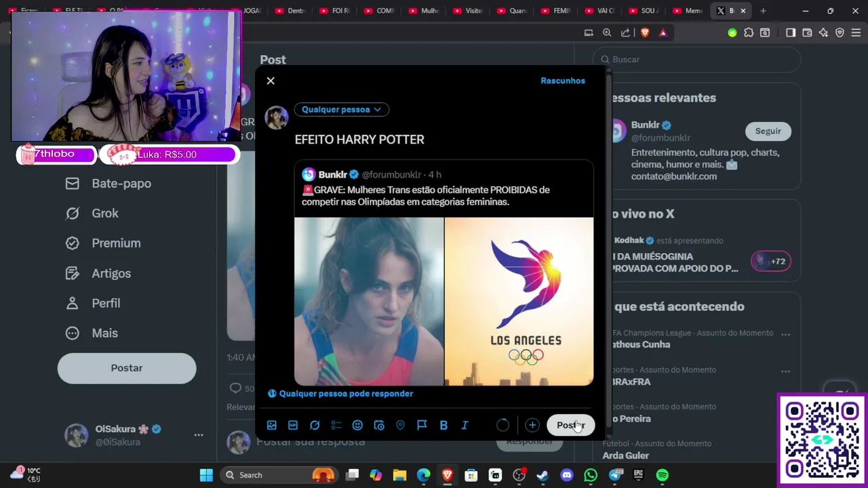Open Spotify from taskbar
Image resolution: width=868 pixels, height=488 pixels.
(x=663, y=475)
